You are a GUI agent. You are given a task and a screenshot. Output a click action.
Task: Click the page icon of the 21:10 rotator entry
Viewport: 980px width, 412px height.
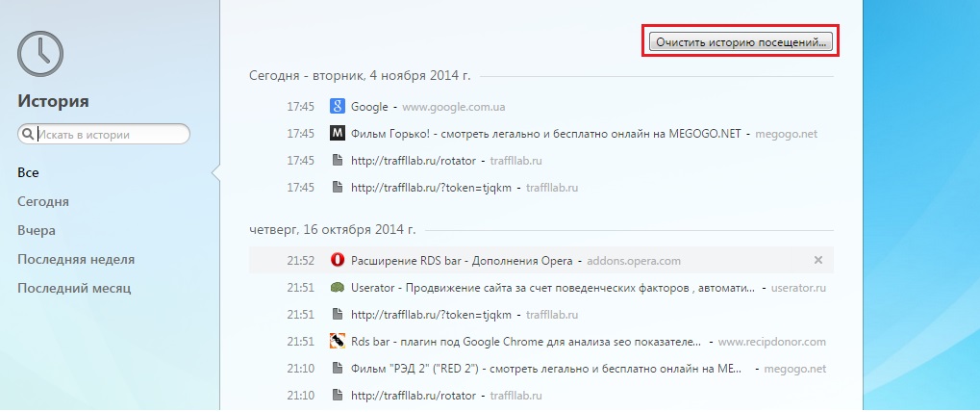point(338,396)
